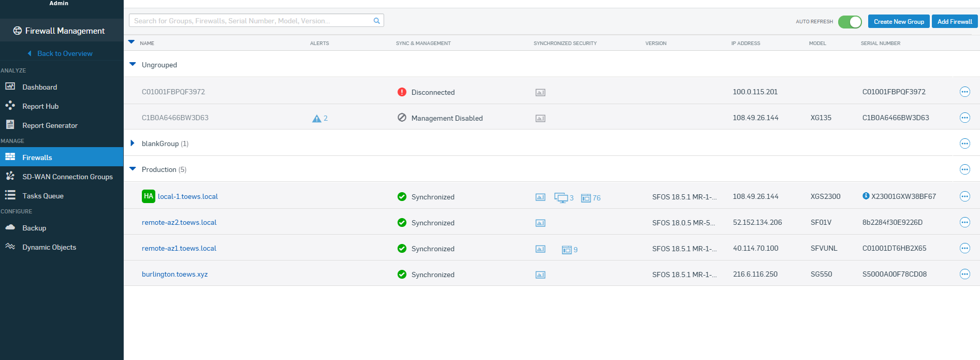Open more options for Production group
This screenshot has width=980, height=360.
coord(964,169)
